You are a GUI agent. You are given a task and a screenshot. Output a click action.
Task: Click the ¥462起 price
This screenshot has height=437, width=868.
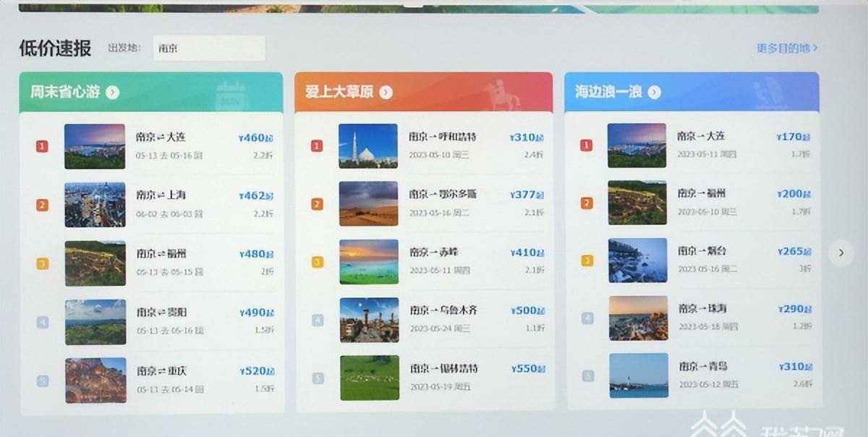pyautogui.click(x=256, y=195)
